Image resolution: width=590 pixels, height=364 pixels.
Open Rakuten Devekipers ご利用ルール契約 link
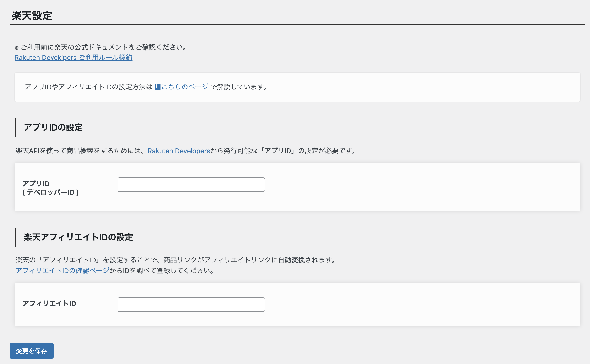tap(73, 58)
